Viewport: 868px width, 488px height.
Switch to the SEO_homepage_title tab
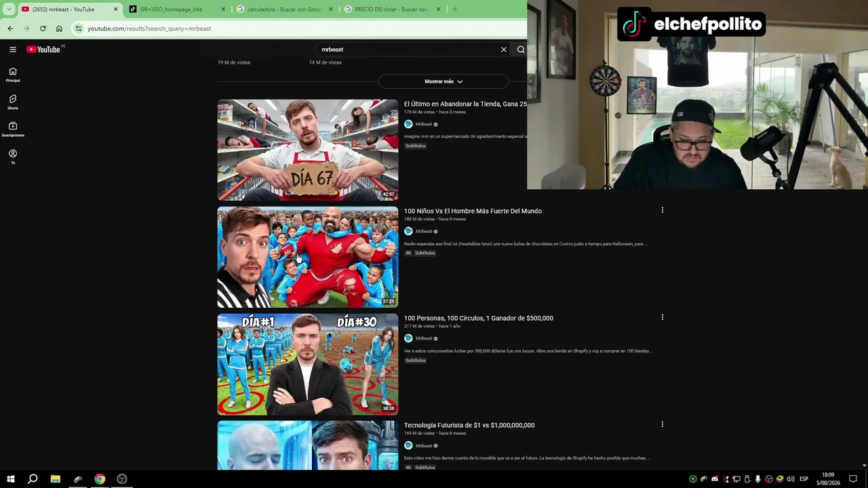[x=176, y=9]
